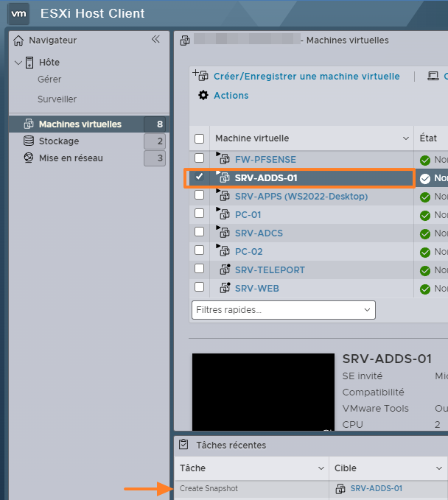Open SRV-ADDS-01 link in recent tasks
The width and height of the screenshot is (448, 500).
tap(377, 488)
